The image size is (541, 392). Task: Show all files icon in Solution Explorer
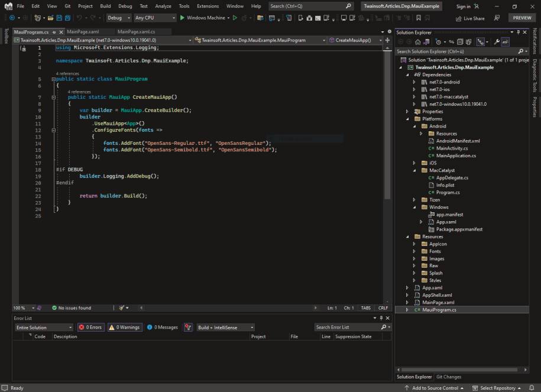[468, 42]
